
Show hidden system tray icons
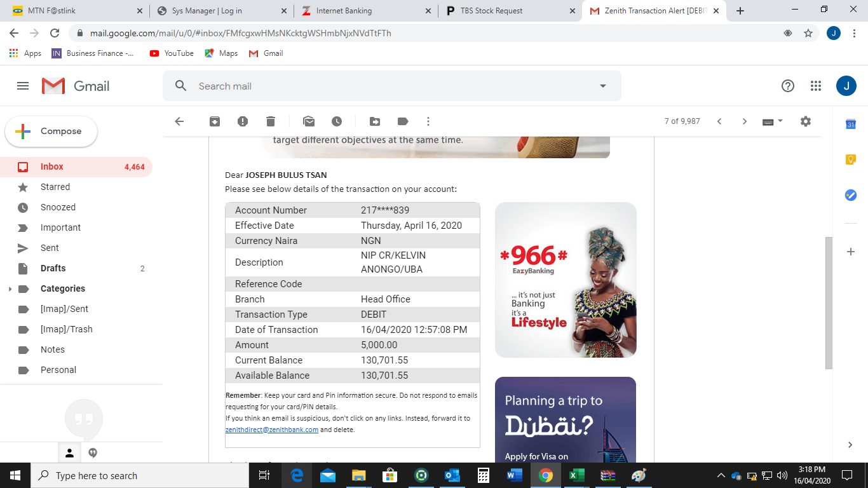pyautogui.click(x=721, y=475)
